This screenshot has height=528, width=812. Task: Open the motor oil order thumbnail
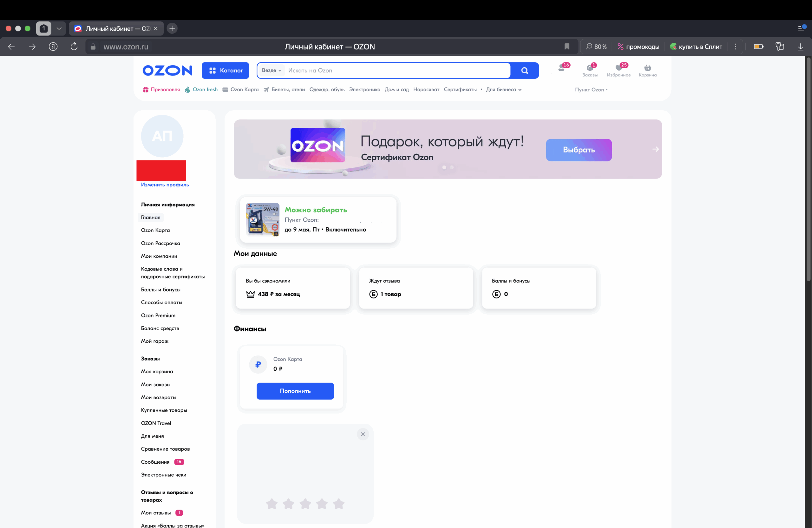[262, 220]
